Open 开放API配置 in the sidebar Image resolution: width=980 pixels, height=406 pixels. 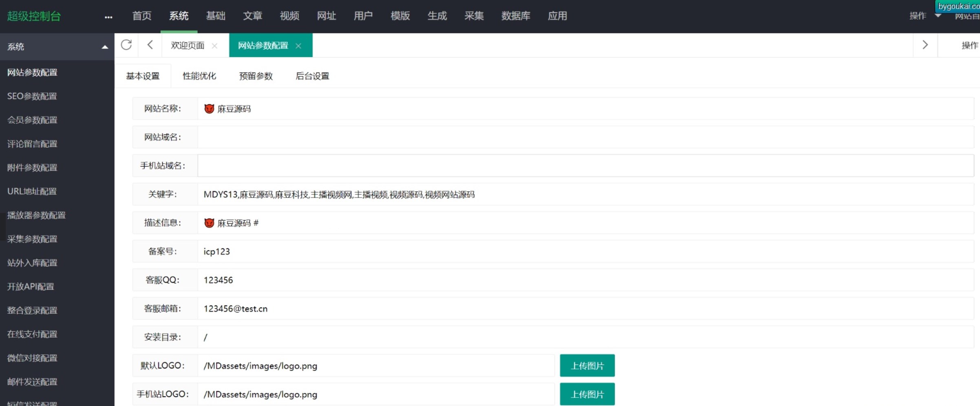coord(31,287)
